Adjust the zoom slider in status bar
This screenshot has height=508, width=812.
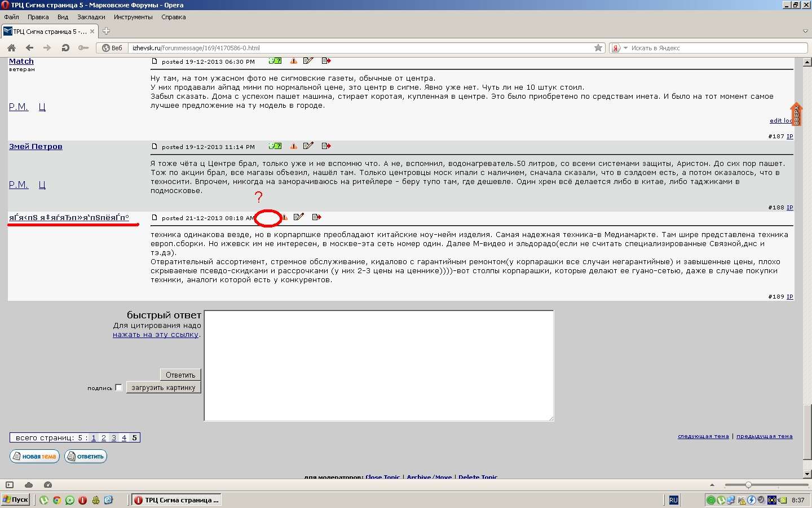pos(748,485)
